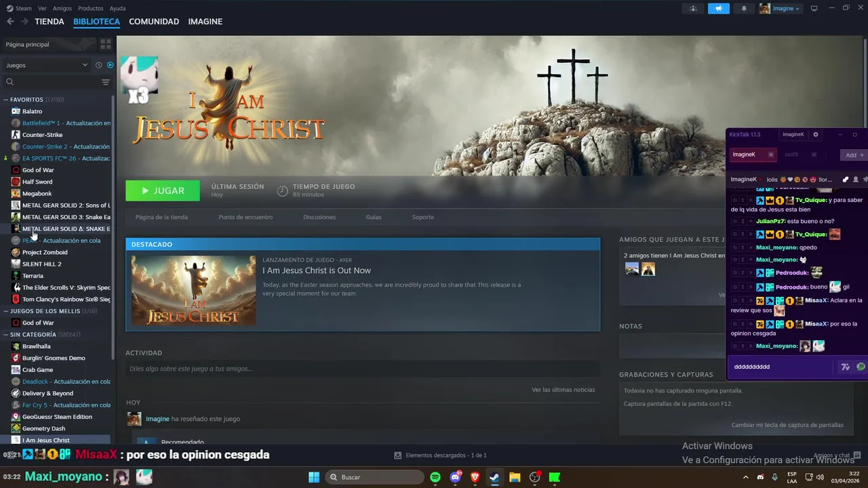Click the activity status input field
Image resolution: width=868 pixels, height=488 pixels.
tap(363, 369)
